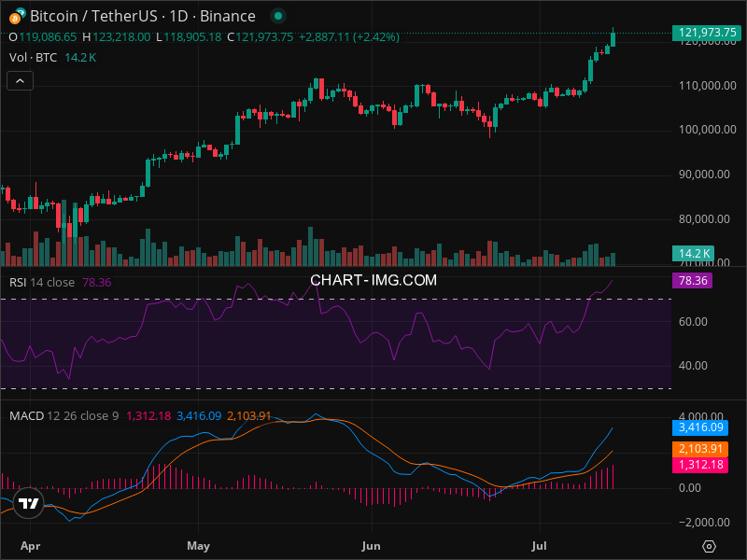Image resolution: width=747 pixels, height=560 pixels.
Task: Click the RSI legend value 78.36
Action: [97, 283]
